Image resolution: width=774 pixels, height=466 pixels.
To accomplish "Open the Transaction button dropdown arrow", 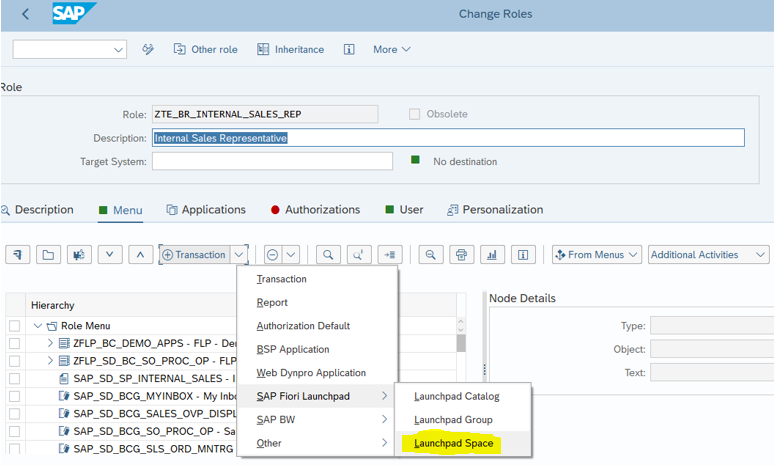I will point(239,255).
